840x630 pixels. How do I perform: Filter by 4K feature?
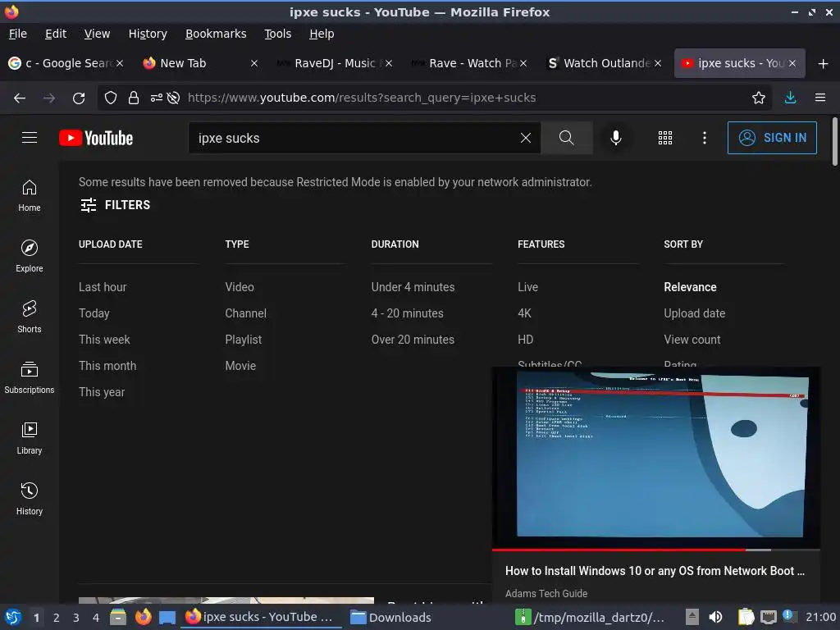[524, 313]
